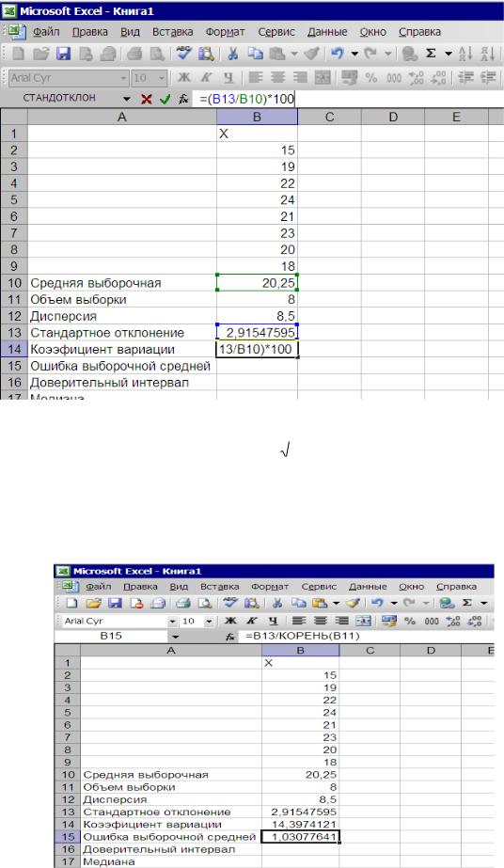Open Paste options arrow in lower window
Viewport: 504px width, 868px height.
tap(337, 603)
